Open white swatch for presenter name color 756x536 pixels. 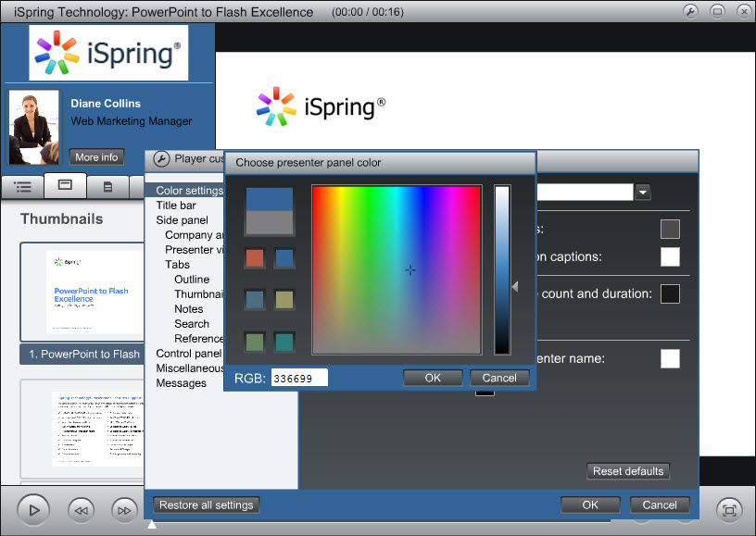670,359
